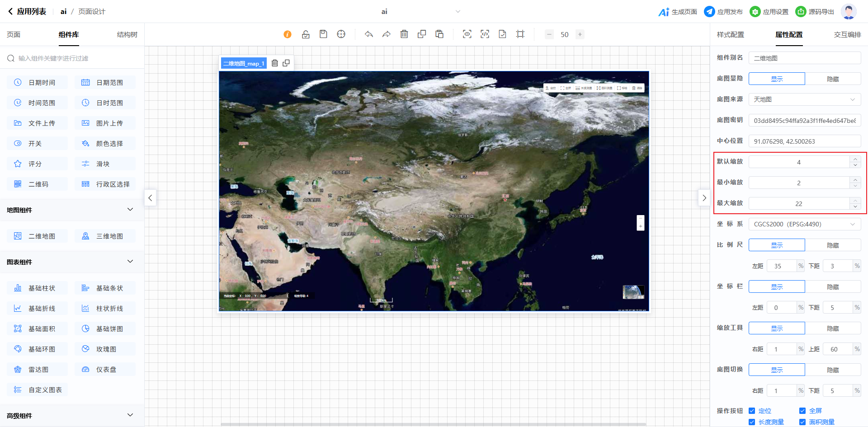This screenshot has width=868, height=427.
Task: Go back to 应用列表
Action: (27, 12)
